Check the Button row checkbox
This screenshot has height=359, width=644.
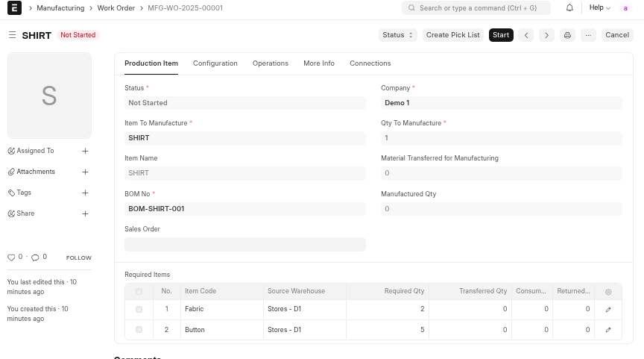139,330
